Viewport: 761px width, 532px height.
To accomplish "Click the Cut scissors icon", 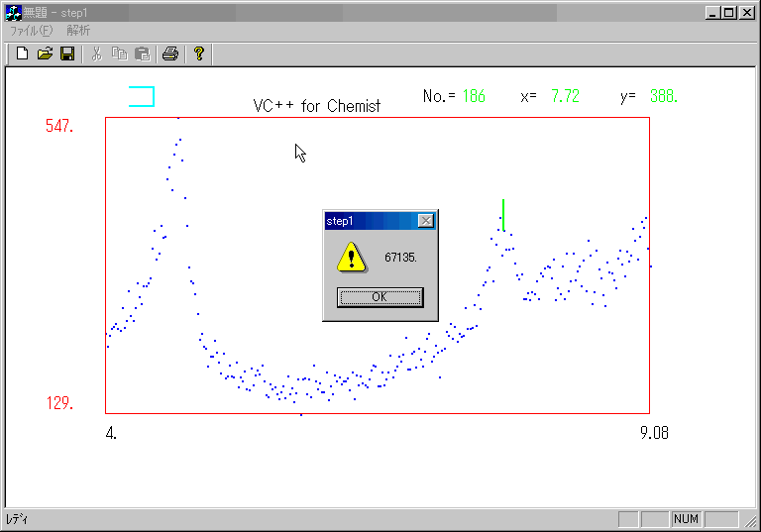I will (x=96, y=53).
